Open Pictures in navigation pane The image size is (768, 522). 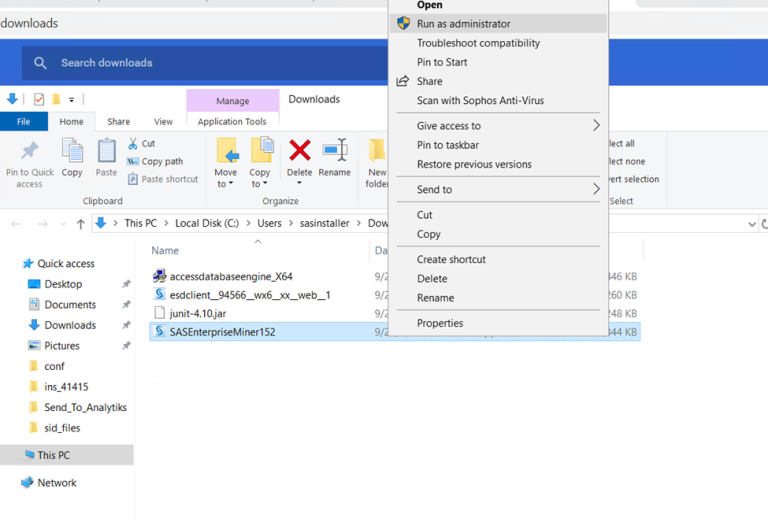pos(62,346)
